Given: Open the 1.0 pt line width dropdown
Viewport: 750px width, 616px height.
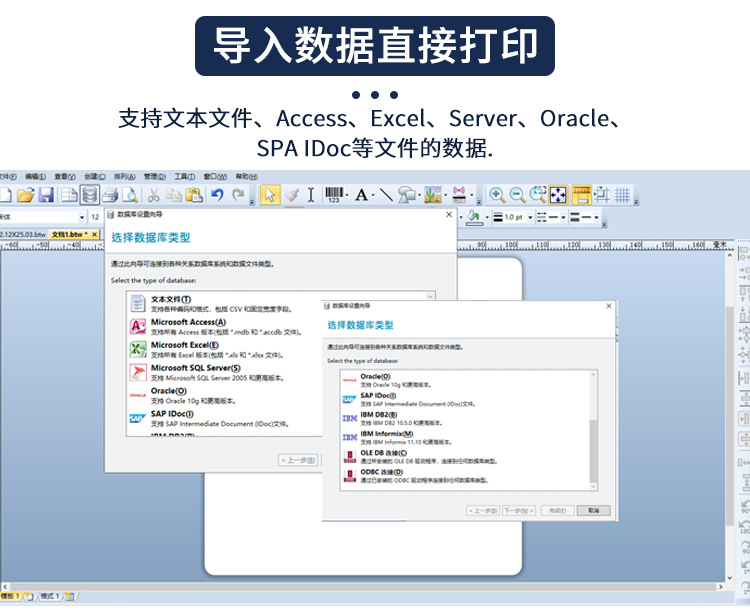Looking at the screenshot, I should (530, 218).
